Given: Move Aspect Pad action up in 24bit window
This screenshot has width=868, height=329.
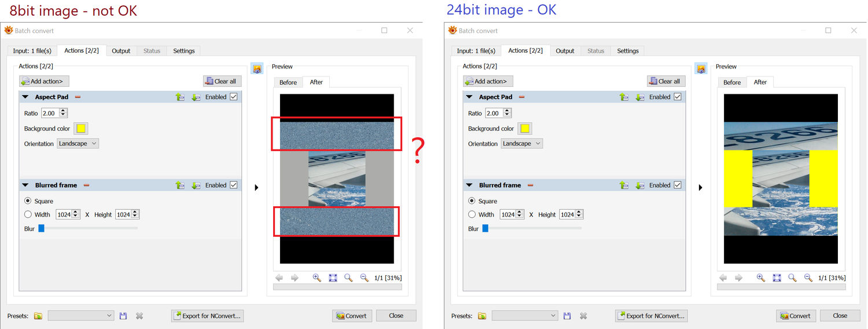Looking at the screenshot, I should [x=624, y=97].
